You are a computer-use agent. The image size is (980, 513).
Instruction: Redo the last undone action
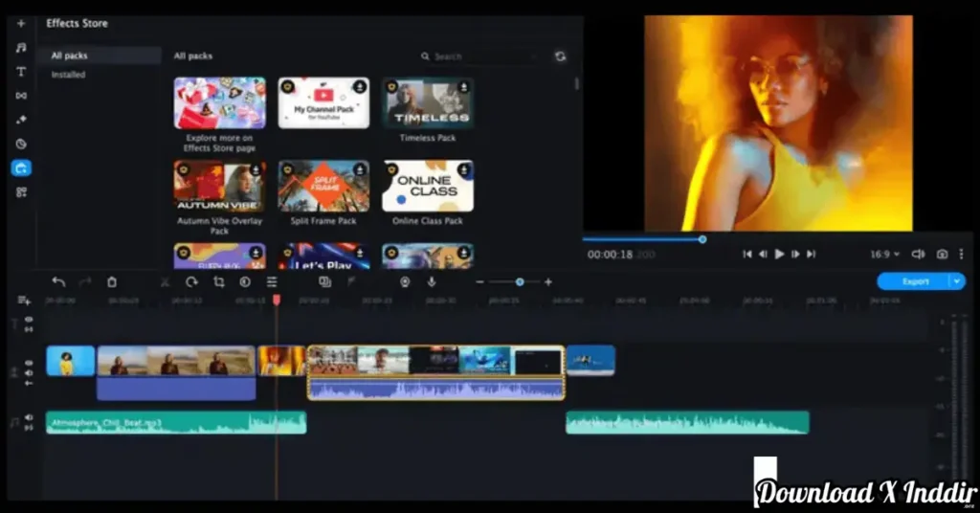[x=85, y=281]
